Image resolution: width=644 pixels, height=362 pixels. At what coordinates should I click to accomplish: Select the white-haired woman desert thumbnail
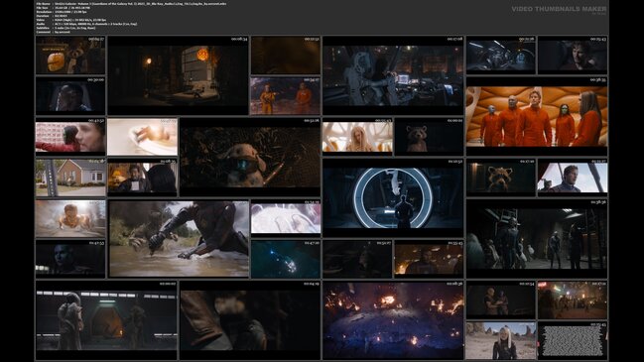(x=501, y=340)
